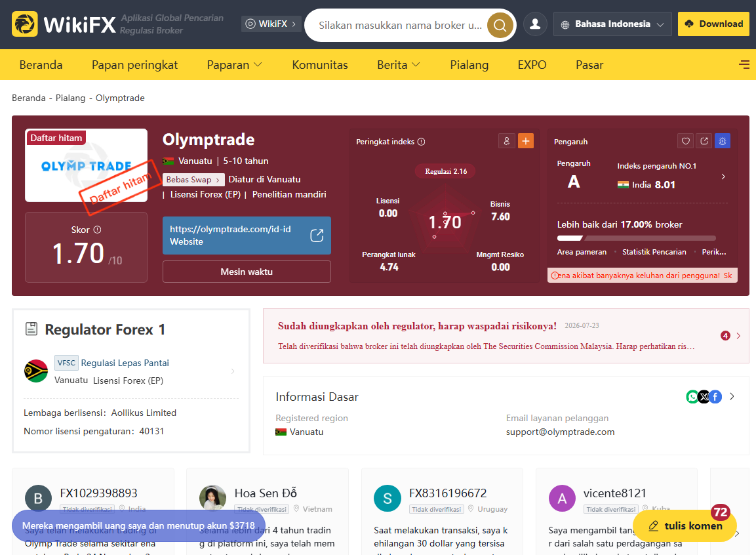The height and width of the screenshot is (555, 756).
Task: Click the search magnifier button
Action: click(x=500, y=25)
